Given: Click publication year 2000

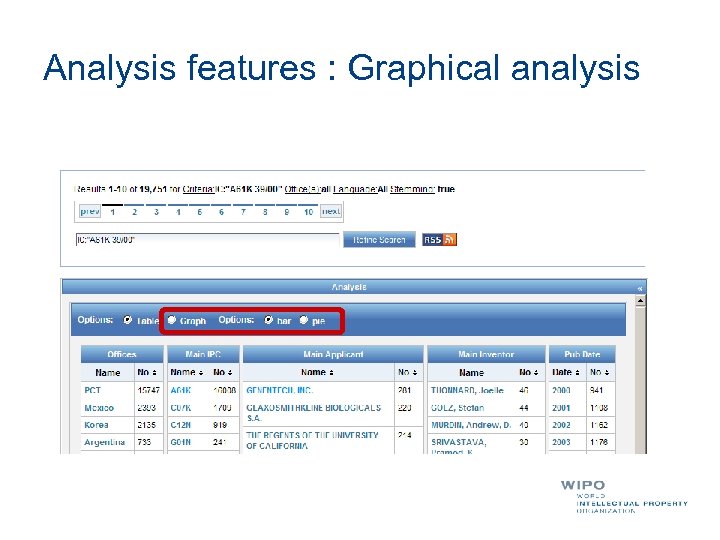Looking at the screenshot, I should coord(561,390).
